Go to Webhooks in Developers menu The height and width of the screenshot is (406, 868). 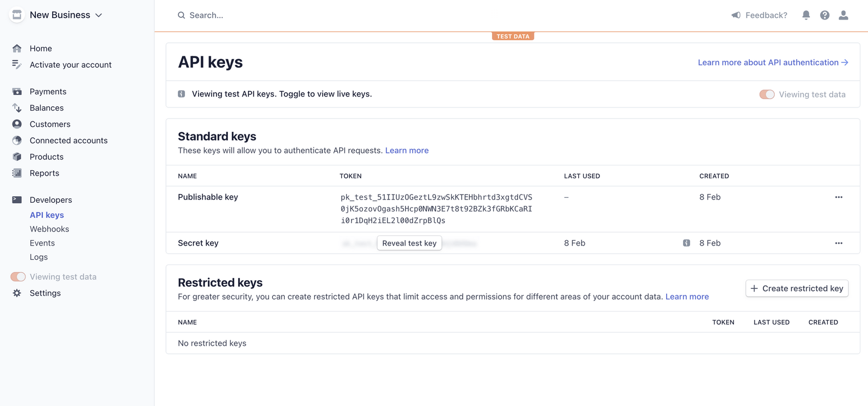[x=49, y=229]
